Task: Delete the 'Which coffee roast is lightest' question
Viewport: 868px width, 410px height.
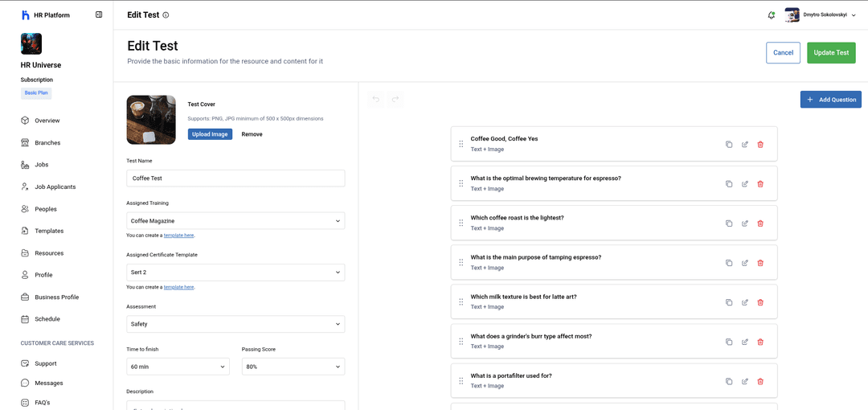Action: point(760,223)
